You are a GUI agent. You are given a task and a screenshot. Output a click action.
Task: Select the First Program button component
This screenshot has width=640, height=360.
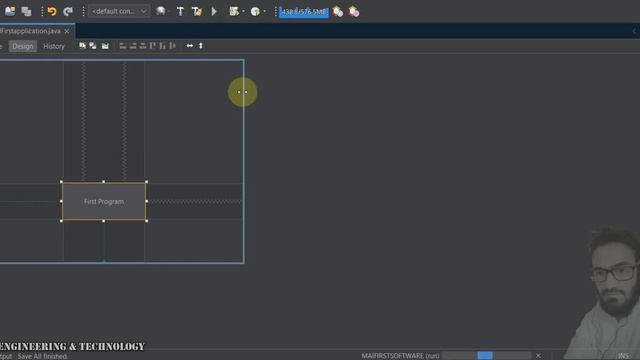click(104, 201)
